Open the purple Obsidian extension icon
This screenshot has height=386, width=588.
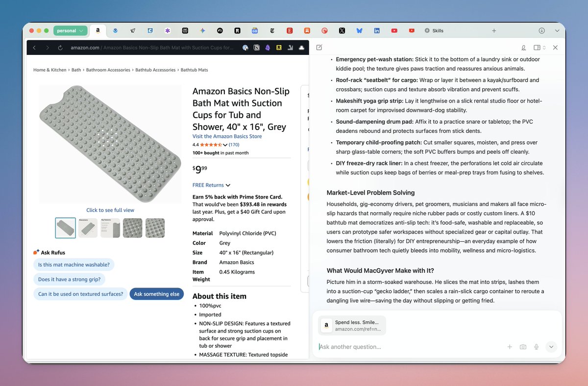(x=268, y=48)
